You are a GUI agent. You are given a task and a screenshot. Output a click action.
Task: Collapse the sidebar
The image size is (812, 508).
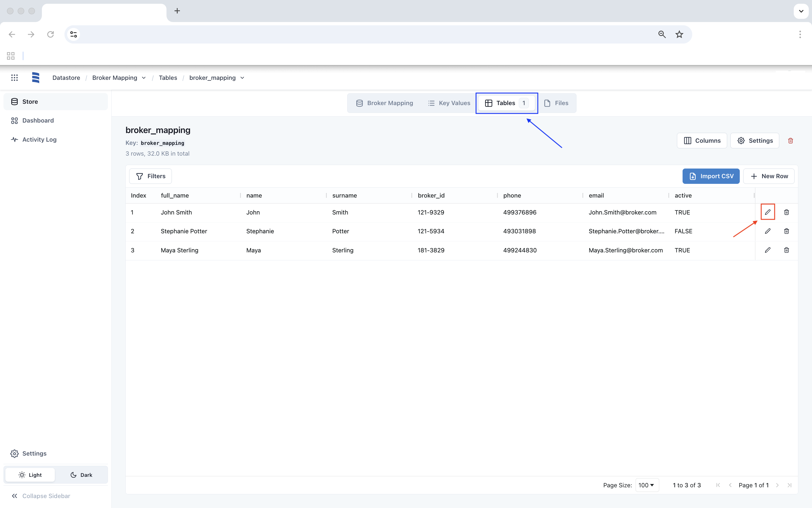tap(41, 496)
